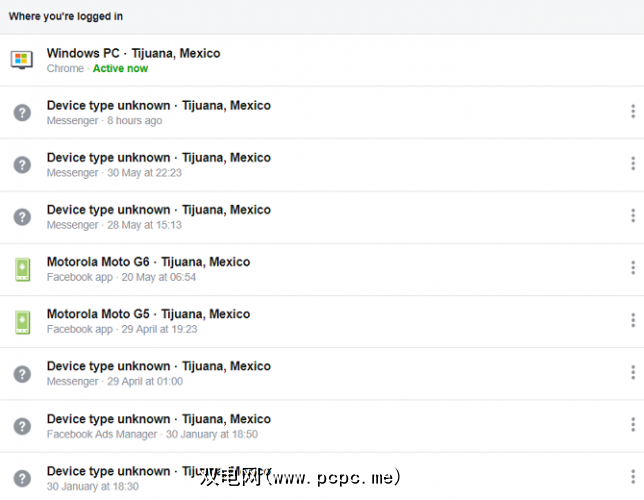The width and height of the screenshot is (644, 500).
Task: Click unknown device icon for 28 May session
Action: click(x=21, y=217)
